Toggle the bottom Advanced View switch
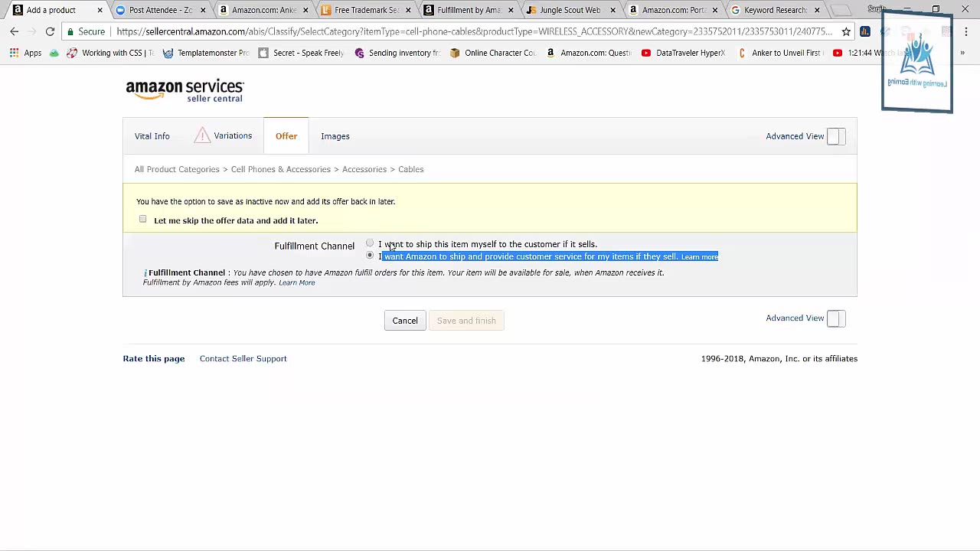 click(836, 318)
